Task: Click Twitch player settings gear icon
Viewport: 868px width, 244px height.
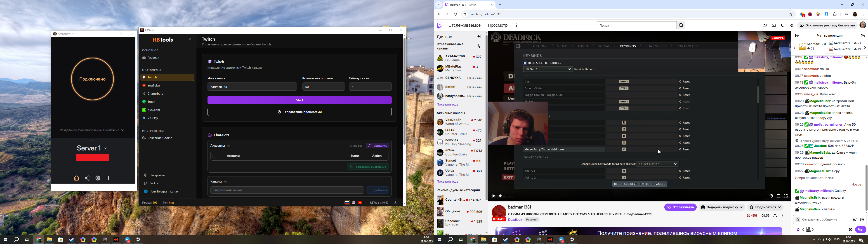Action: click(771, 196)
